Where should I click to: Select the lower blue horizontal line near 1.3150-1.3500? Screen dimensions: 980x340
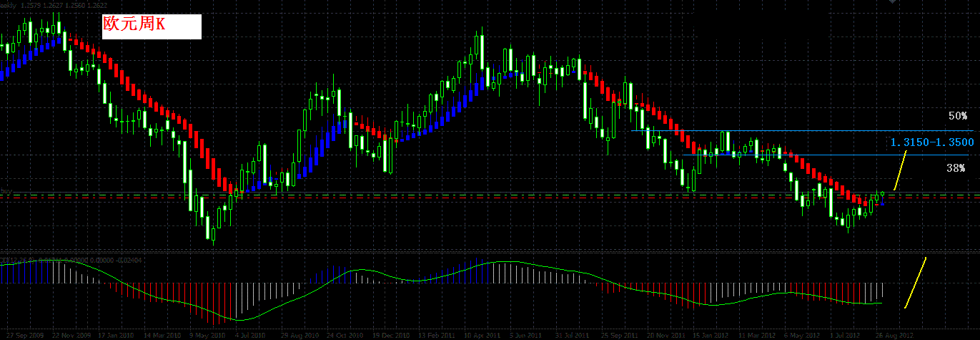[826, 155]
